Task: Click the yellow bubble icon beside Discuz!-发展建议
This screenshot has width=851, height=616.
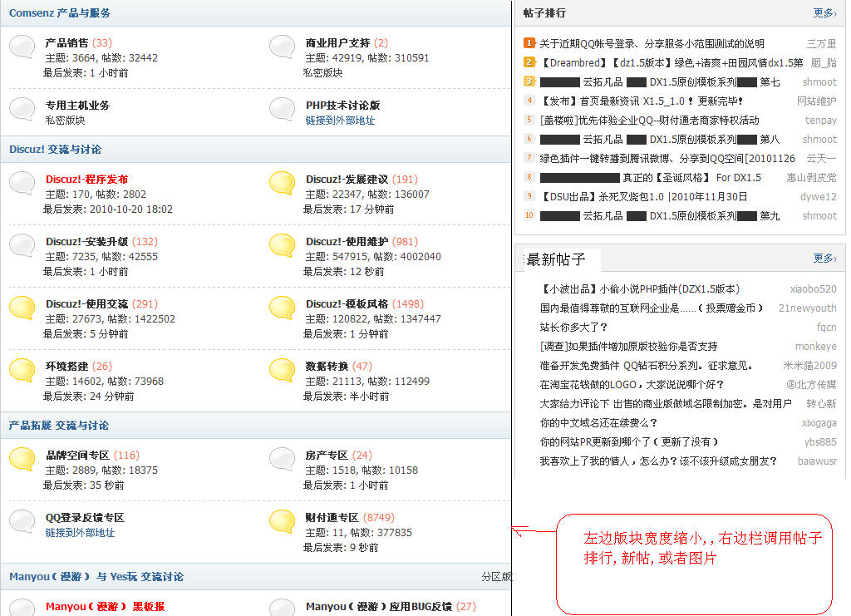Action: (283, 184)
